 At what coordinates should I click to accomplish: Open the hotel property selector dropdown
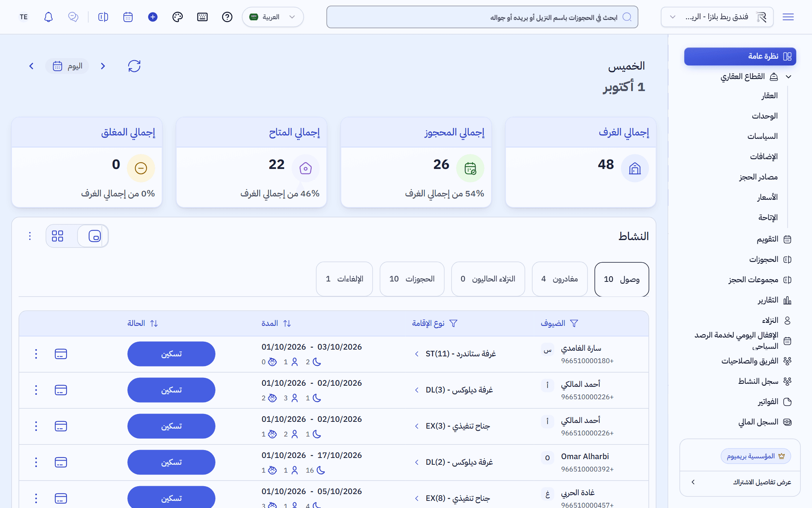[x=717, y=17]
